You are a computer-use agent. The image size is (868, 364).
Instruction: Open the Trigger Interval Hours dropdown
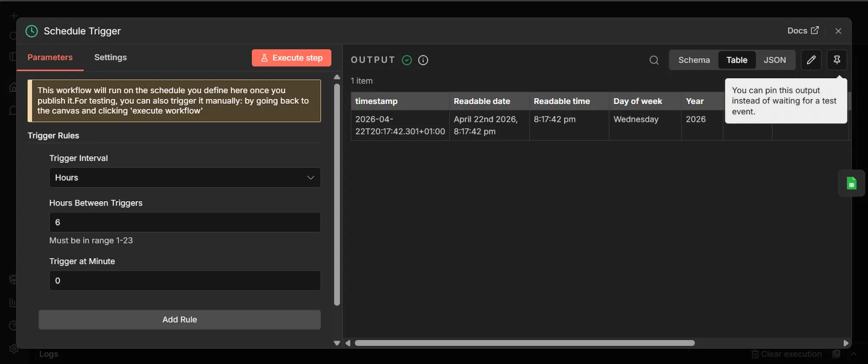(185, 178)
